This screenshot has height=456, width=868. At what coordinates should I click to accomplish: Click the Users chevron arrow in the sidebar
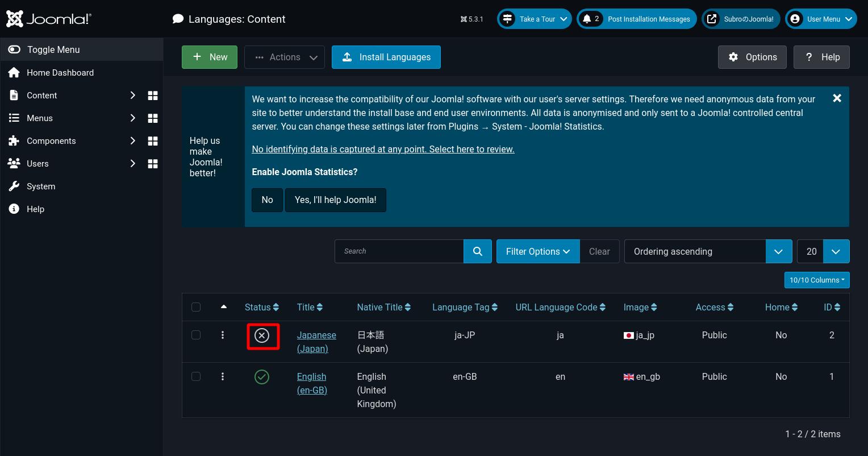(132, 163)
